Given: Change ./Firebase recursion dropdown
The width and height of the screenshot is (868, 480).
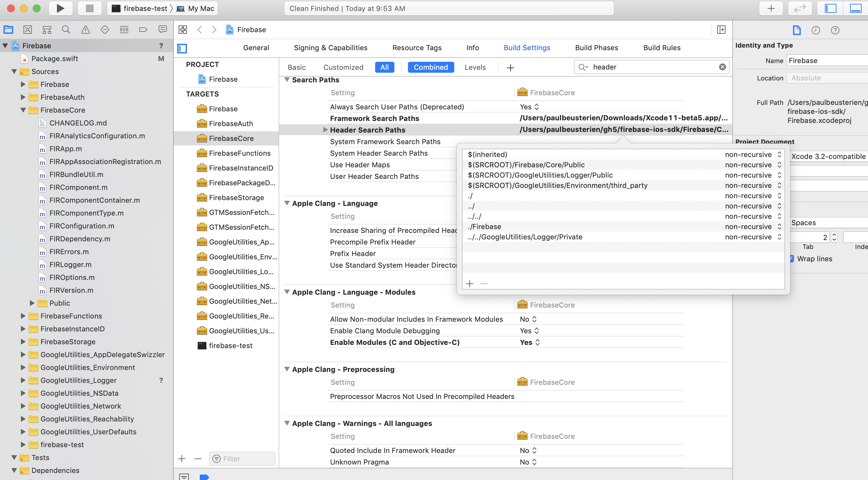Looking at the screenshot, I should [x=753, y=226].
